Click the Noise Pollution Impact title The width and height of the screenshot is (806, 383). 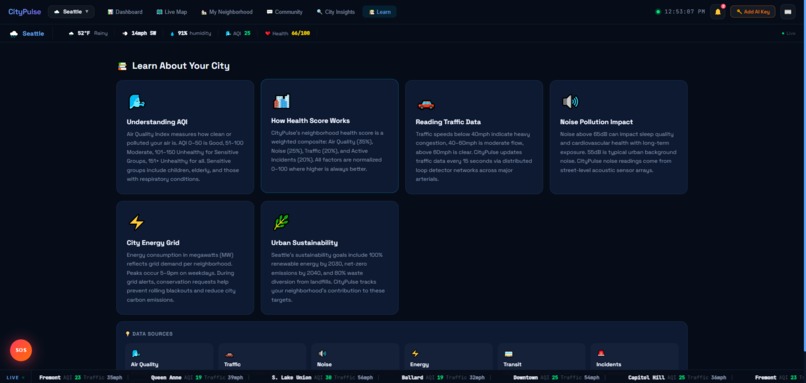click(x=596, y=122)
